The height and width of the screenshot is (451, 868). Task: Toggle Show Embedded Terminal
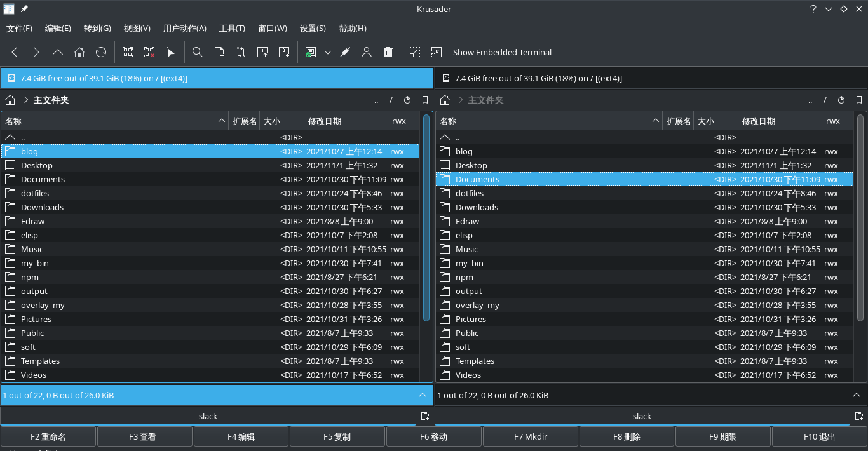[502, 53]
